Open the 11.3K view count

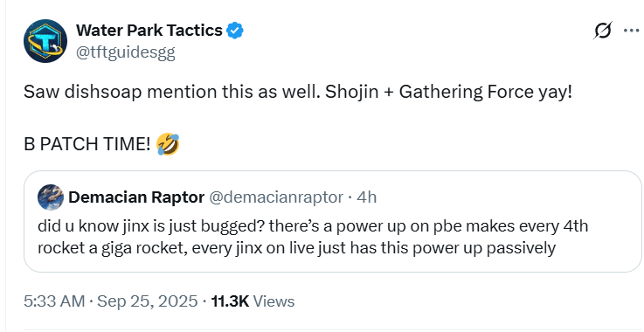230,301
